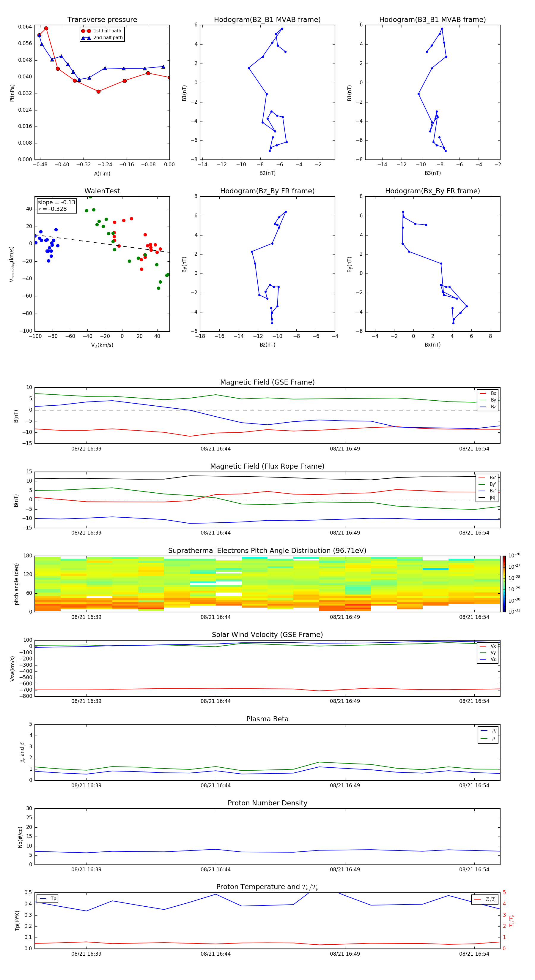Select the "1st half path" legend entry
Image resolution: width=535 pixels, height=980 pixels.
pos(101,31)
